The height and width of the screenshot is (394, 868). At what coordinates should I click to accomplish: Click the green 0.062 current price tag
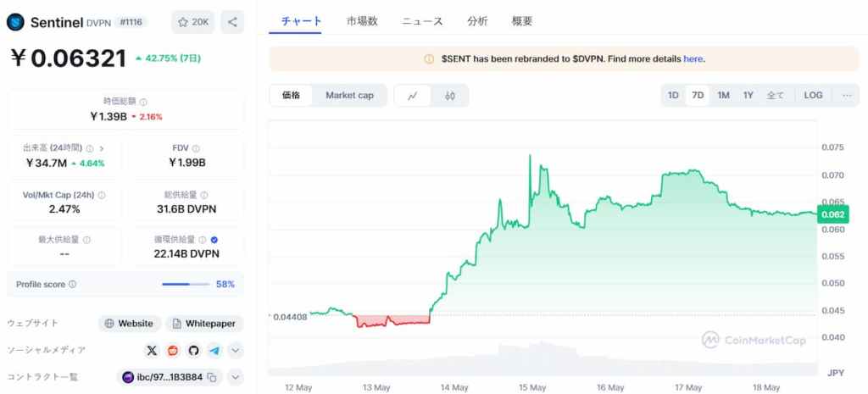click(x=832, y=214)
